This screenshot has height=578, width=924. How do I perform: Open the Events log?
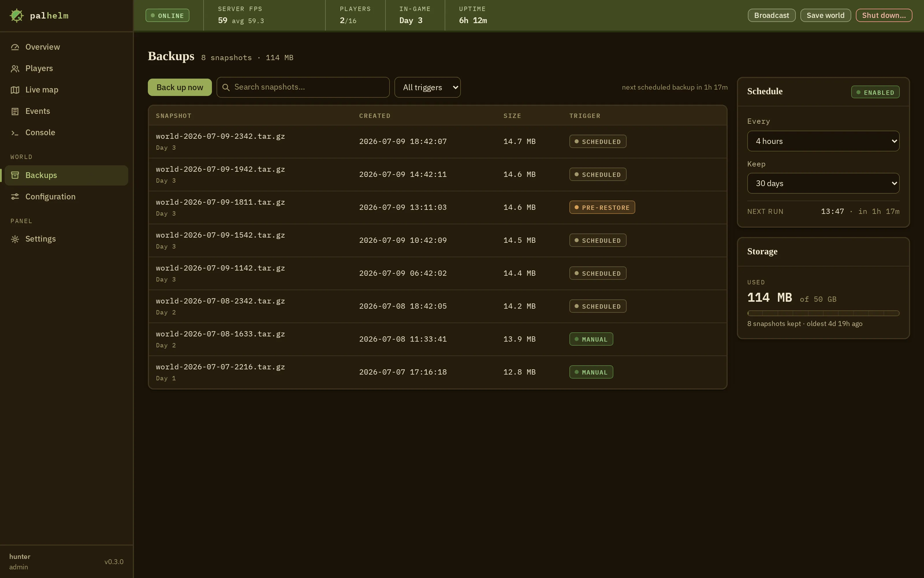[66, 111]
